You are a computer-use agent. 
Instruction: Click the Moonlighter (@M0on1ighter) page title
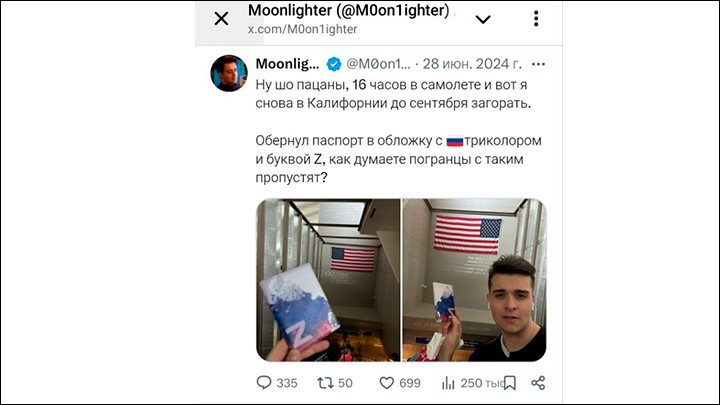(349, 10)
